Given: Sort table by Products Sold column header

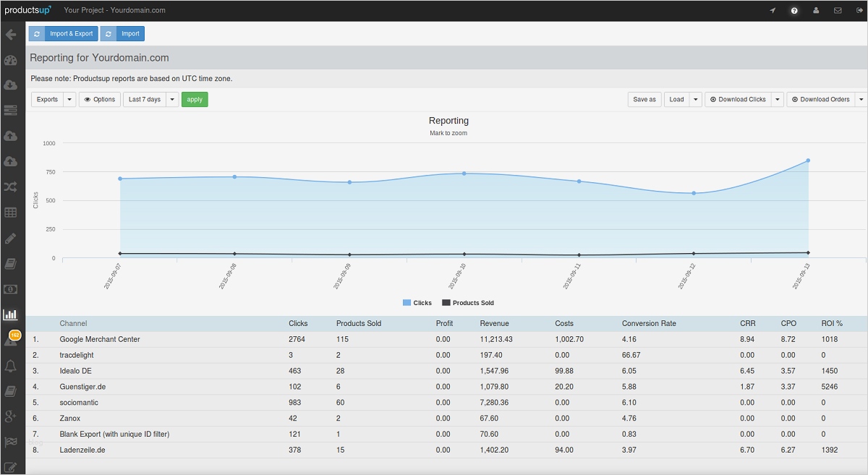Looking at the screenshot, I should click(359, 323).
